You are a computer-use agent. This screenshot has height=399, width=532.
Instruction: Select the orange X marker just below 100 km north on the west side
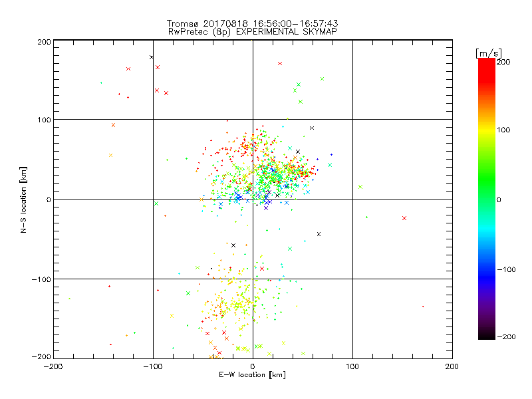113,125
